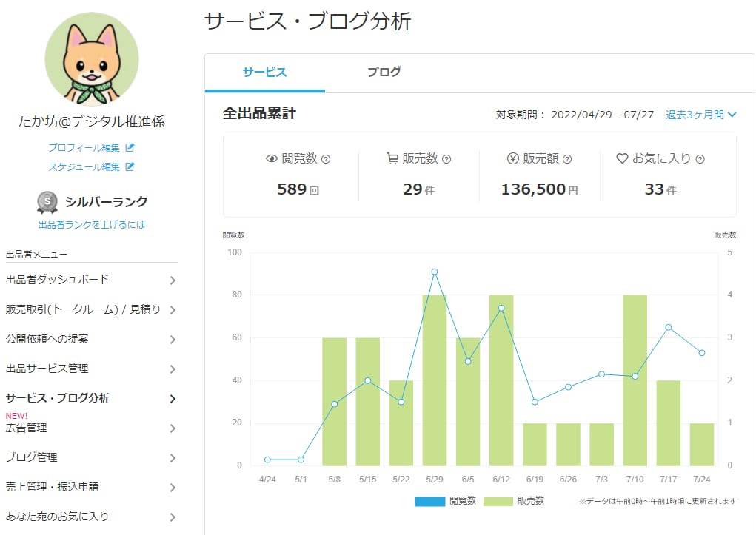Screen dimensions: 756x535
Task: Click the eye icon beside 閲覧数
Action: tap(272, 158)
